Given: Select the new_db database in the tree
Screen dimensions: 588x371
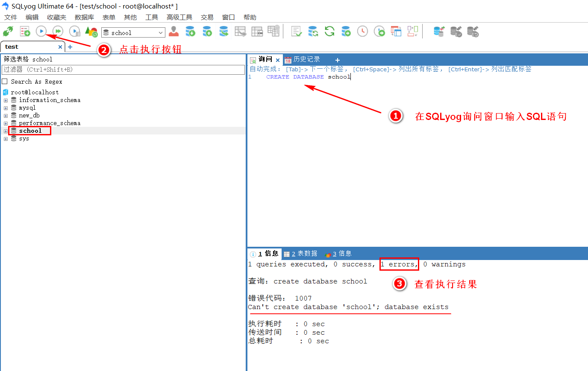Looking at the screenshot, I should pos(29,116).
